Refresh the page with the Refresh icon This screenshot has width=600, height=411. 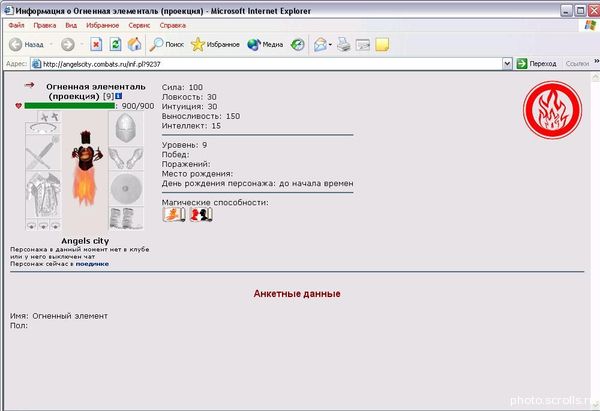point(115,45)
